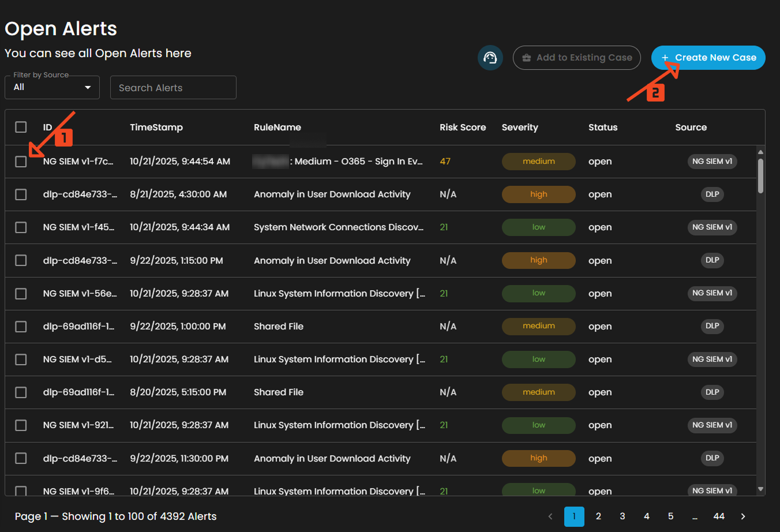Click the NG SIEM v1 source badge in first row
The width and height of the screenshot is (780, 532).
click(712, 162)
